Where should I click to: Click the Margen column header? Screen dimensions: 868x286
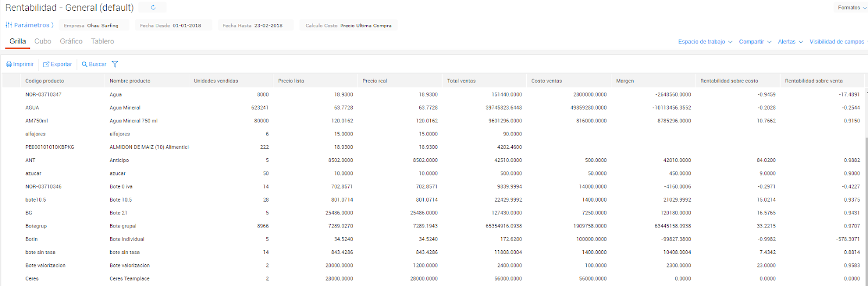coord(625,81)
